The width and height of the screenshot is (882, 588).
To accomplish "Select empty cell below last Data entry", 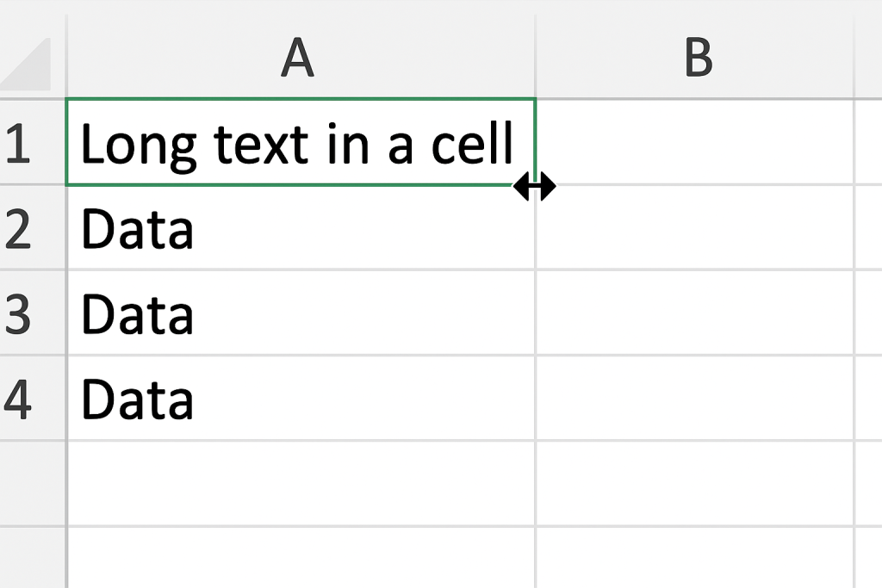I will (x=299, y=483).
